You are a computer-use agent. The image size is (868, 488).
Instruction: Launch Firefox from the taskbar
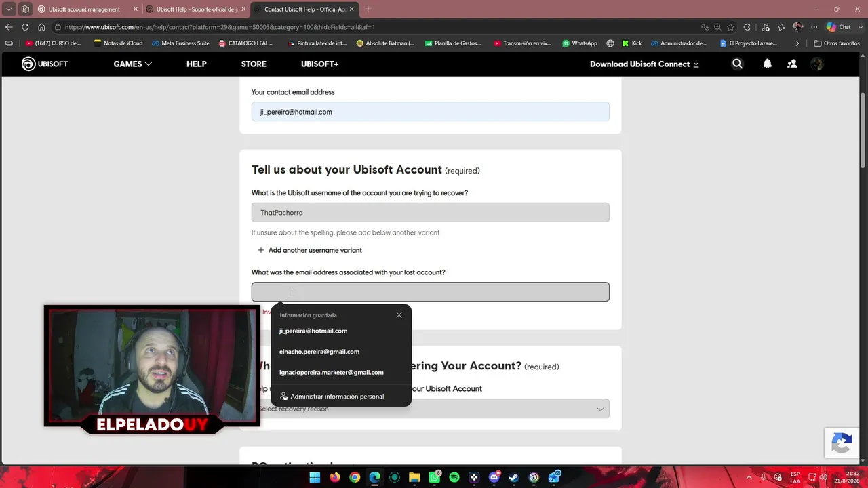click(335, 477)
